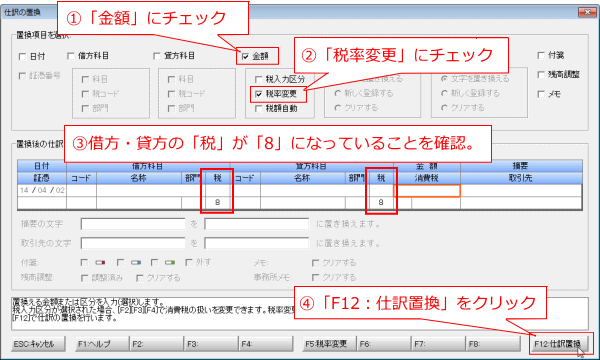600x360 pixels.
Task: Click the F5:税率変更 button
Action: click(329, 344)
